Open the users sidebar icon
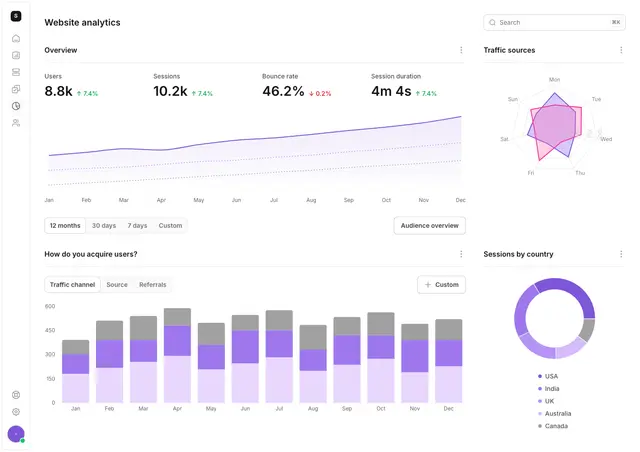 [x=16, y=123]
